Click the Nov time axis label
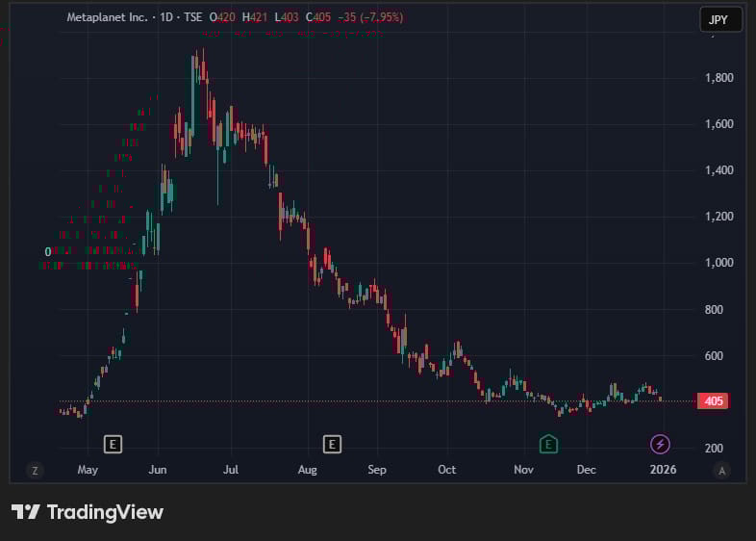 coord(523,470)
